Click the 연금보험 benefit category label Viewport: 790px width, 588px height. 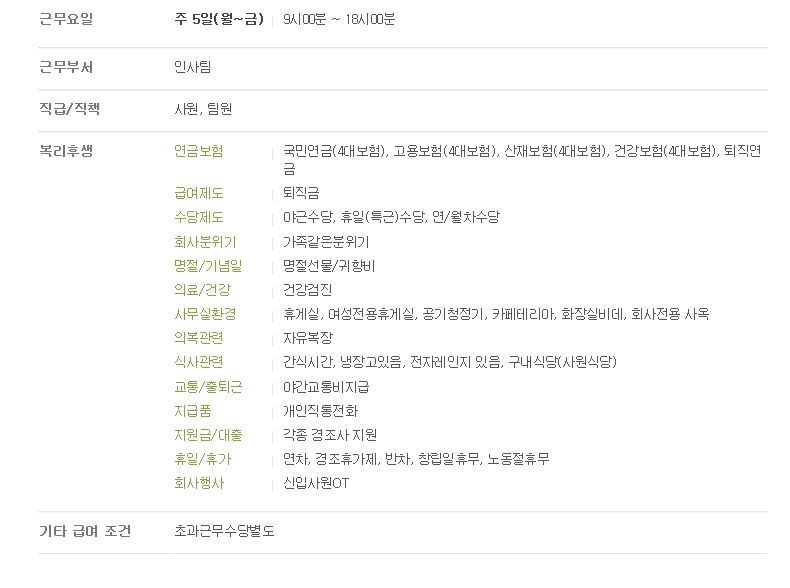(199, 151)
